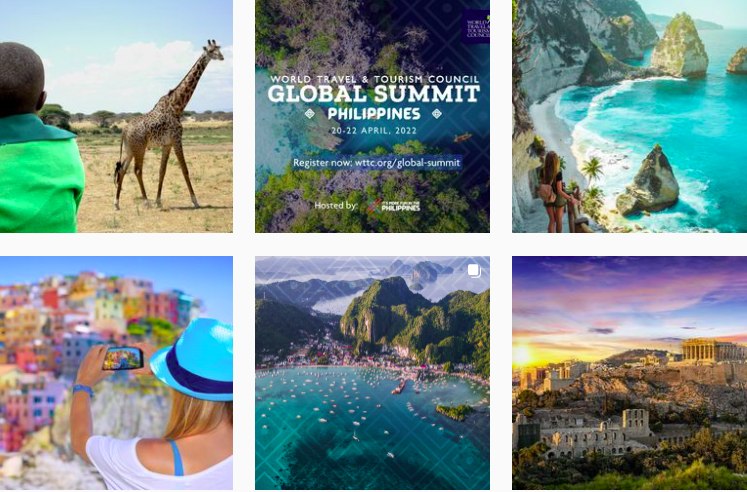Viewport: 747px width, 492px height.
Task: Open the Athens Acropolis sunset photo post
Action: click(629, 373)
